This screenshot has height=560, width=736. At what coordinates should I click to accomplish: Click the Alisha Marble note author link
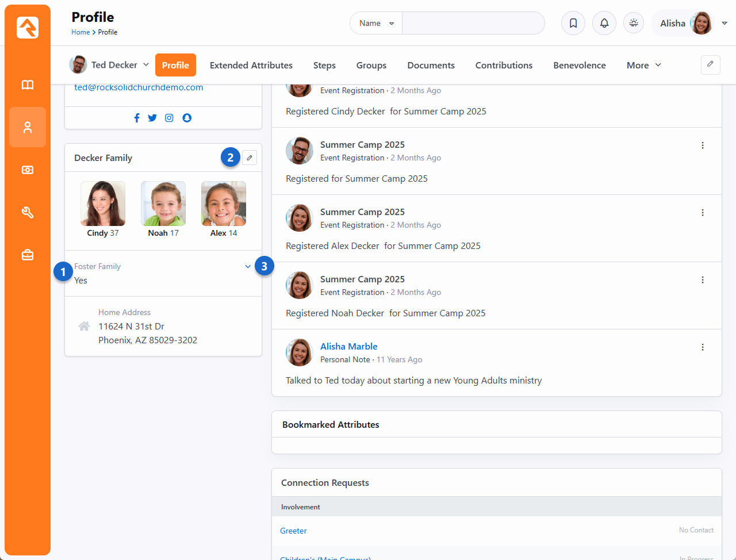pos(348,346)
